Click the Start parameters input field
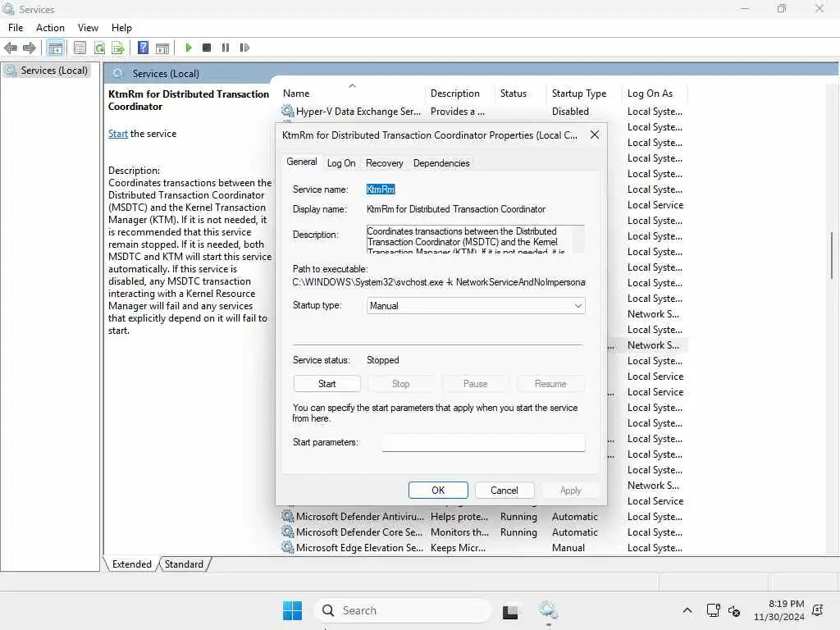The height and width of the screenshot is (630, 840). (x=483, y=442)
